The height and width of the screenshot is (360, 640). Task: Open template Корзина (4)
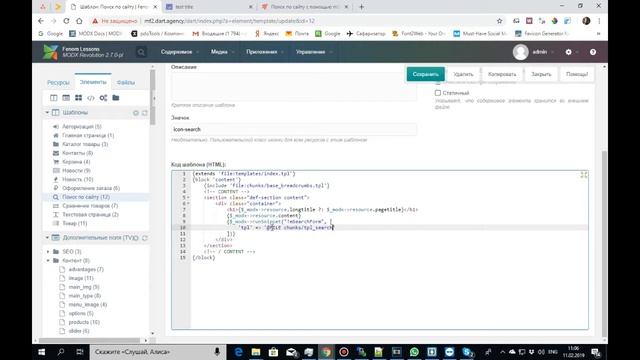[76, 162]
